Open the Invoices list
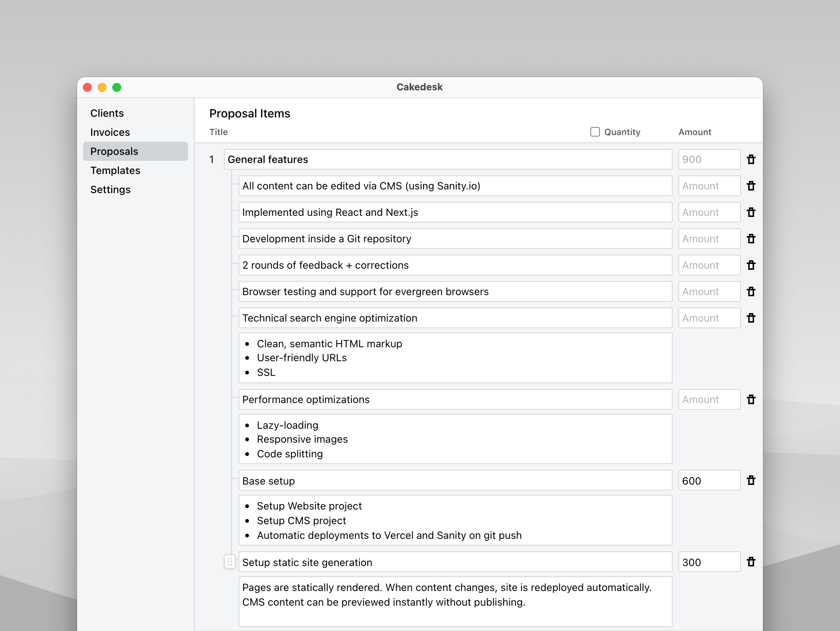Screen dimensions: 840x631 click(x=110, y=132)
